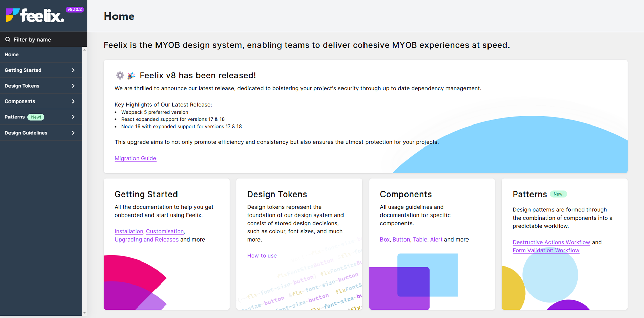Click the 'Feelix v8 has been released!' heading
This screenshot has width=644, height=318.
click(x=198, y=75)
